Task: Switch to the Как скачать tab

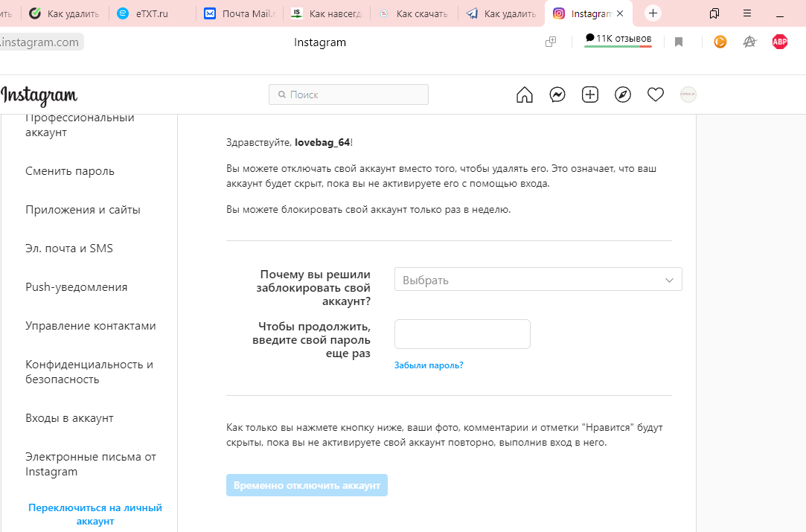Action: (x=415, y=14)
